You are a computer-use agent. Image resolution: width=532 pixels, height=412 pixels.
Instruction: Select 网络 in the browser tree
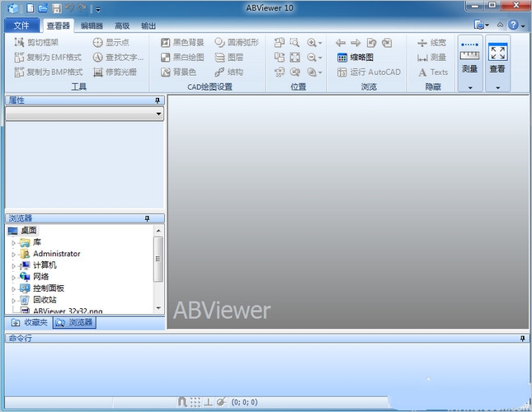coord(40,277)
